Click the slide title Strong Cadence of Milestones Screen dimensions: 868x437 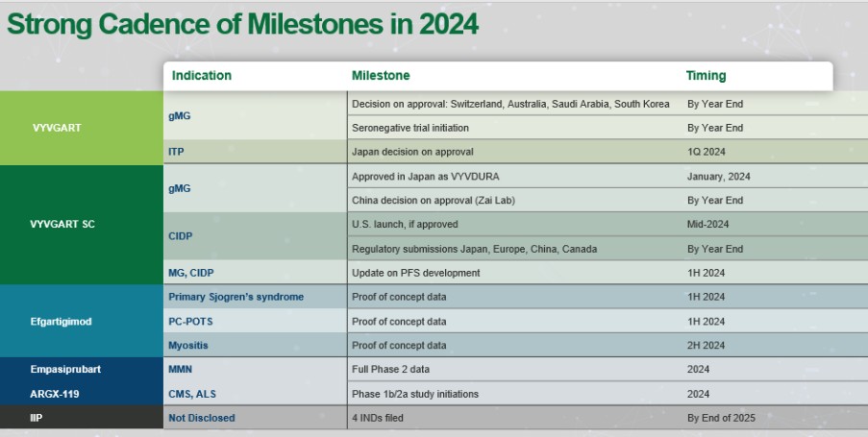tap(242, 24)
